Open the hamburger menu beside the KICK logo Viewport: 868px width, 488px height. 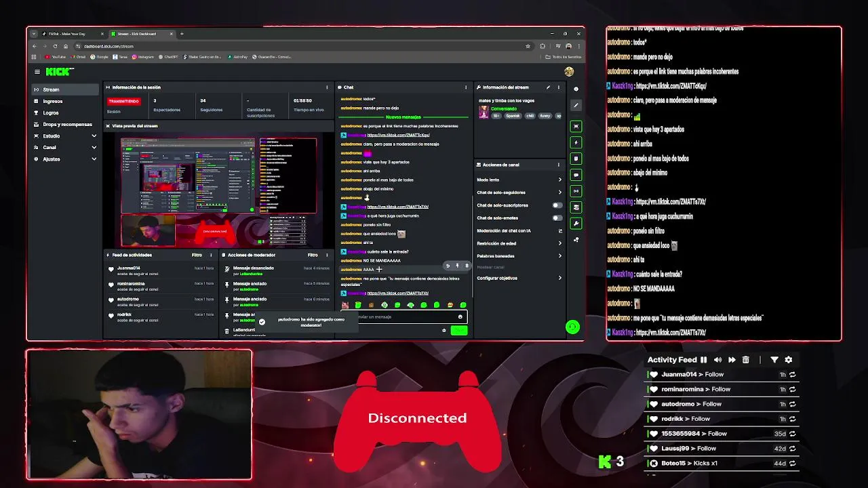(37, 72)
